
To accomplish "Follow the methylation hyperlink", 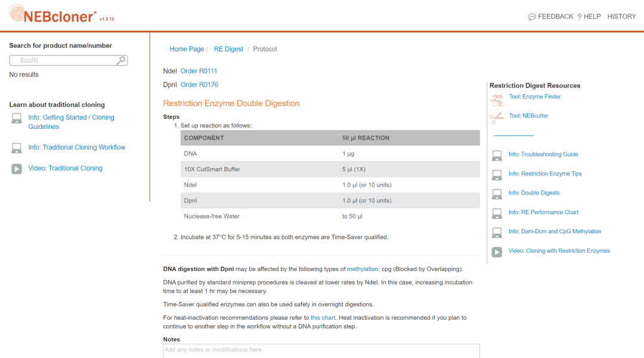I will point(363,269).
